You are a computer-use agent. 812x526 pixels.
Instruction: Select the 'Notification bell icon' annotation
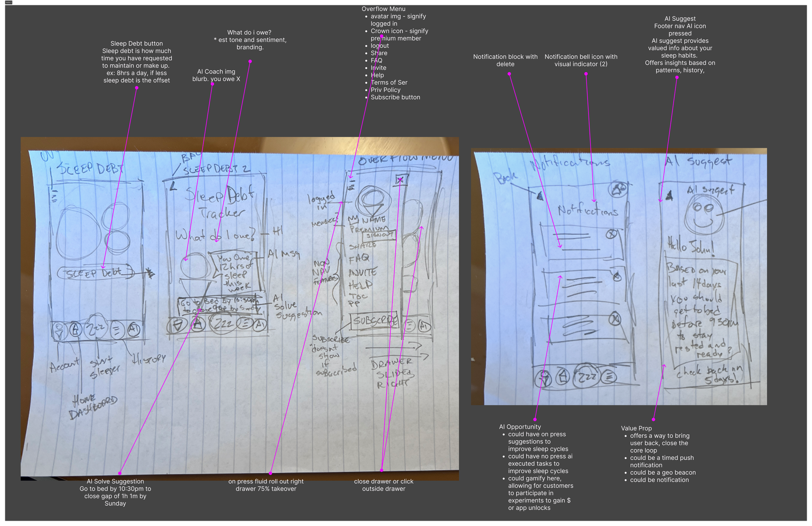(x=581, y=60)
